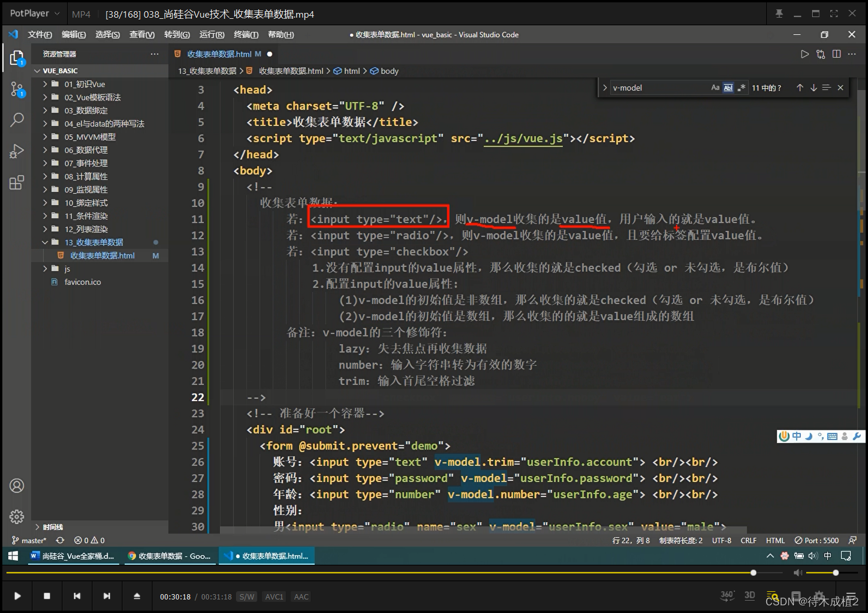Image resolution: width=868 pixels, height=613 pixels.
Task: Click the errors and warnings status indicator
Action: [89, 540]
